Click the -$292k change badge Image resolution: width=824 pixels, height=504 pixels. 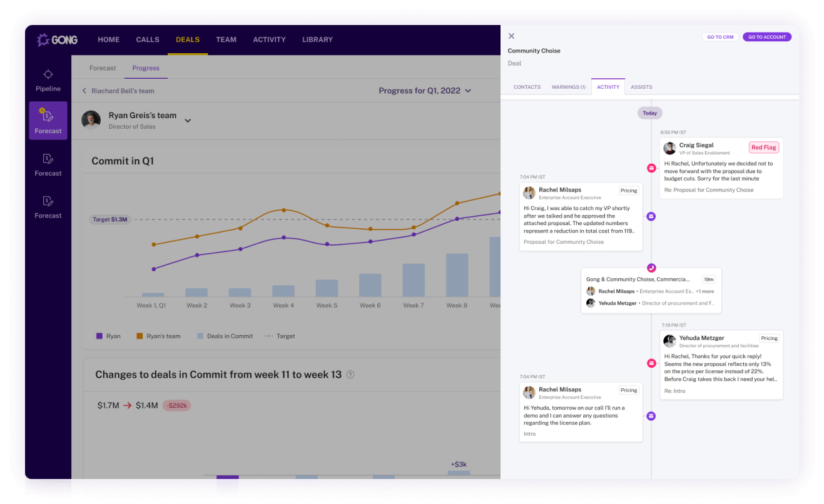pyautogui.click(x=176, y=405)
